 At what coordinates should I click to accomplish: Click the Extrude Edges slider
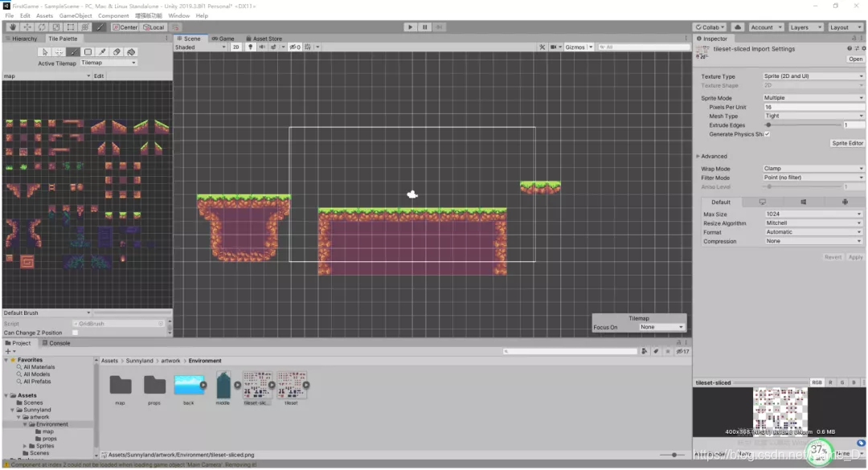(x=803, y=125)
